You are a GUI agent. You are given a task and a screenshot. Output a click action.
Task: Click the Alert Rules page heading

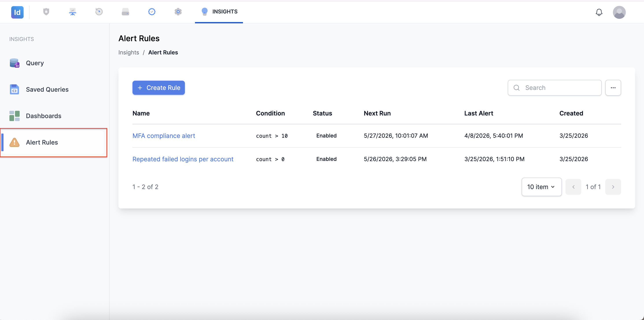[139, 38]
